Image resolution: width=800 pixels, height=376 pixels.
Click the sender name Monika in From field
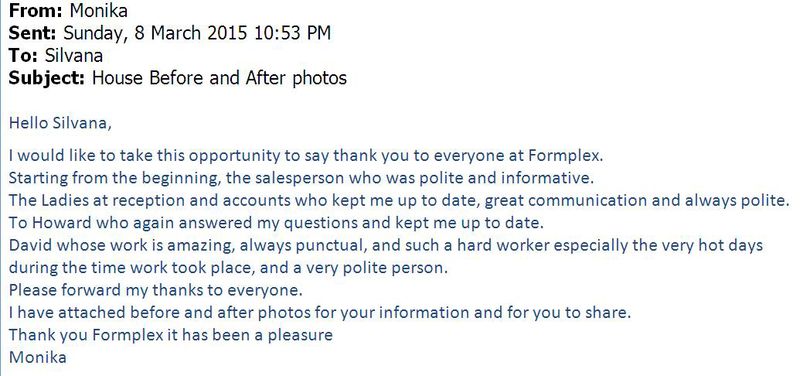coord(99,11)
